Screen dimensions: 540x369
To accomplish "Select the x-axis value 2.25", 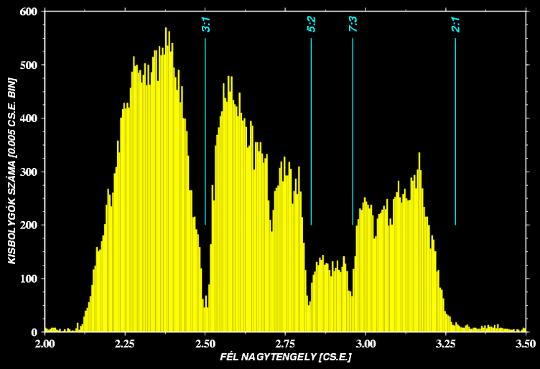I will pos(125,344).
